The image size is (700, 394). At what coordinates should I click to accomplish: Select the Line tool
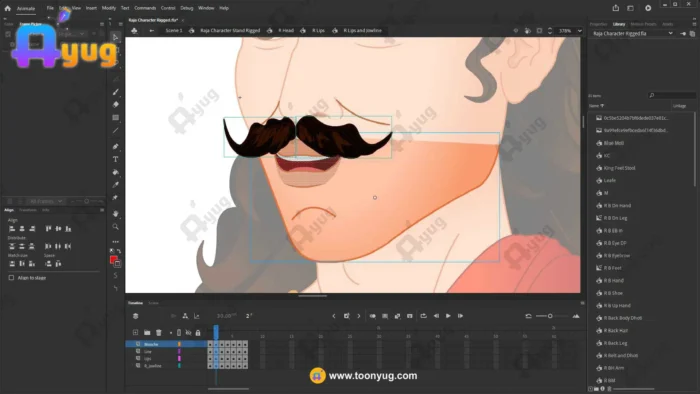(x=116, y=130)
